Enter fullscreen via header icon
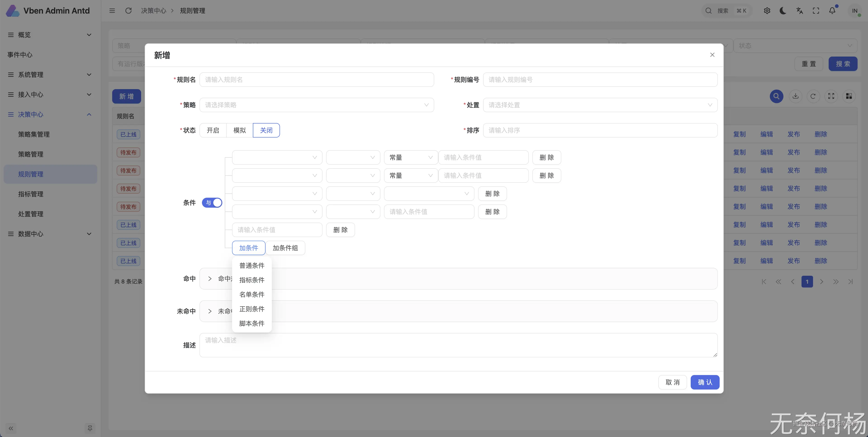This screenshot has width=868, height=437. pos(816,11)
